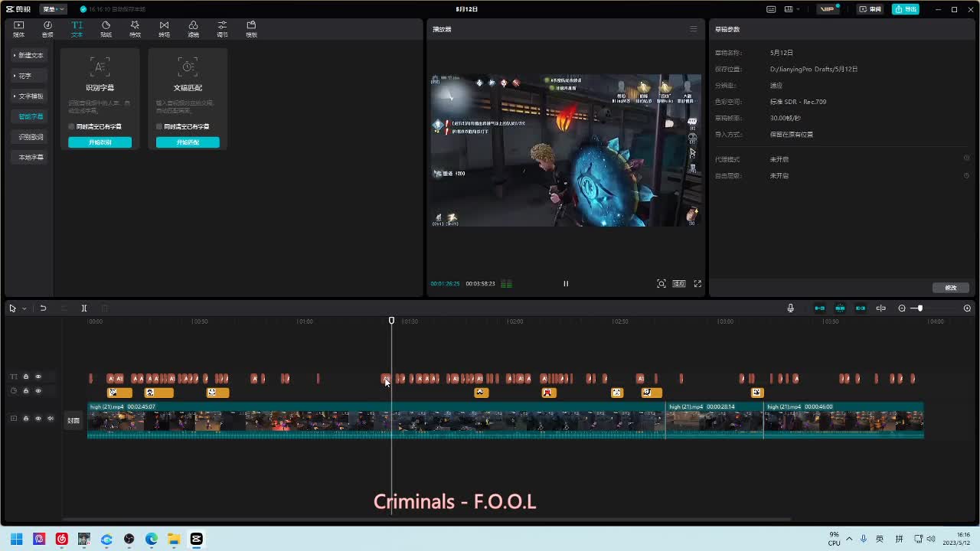Screen dimensions: 980x551
Task: Lock the main video track
Action: pos(25,419)
